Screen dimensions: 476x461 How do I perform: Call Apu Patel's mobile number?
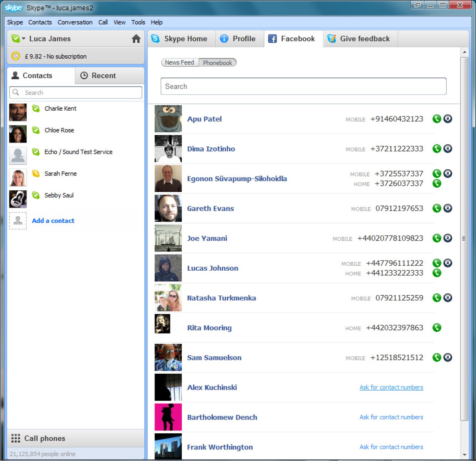(436, 119)
